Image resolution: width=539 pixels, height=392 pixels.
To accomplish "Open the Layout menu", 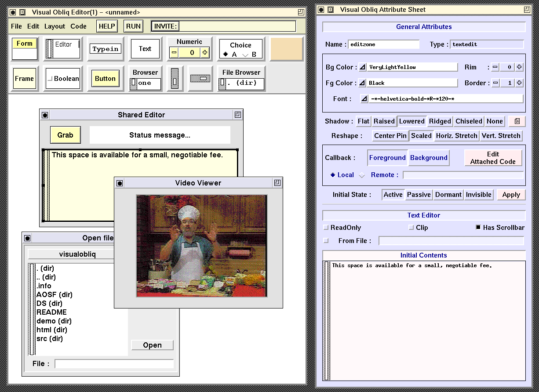I will pyautogui.click(x=55, y=26).
